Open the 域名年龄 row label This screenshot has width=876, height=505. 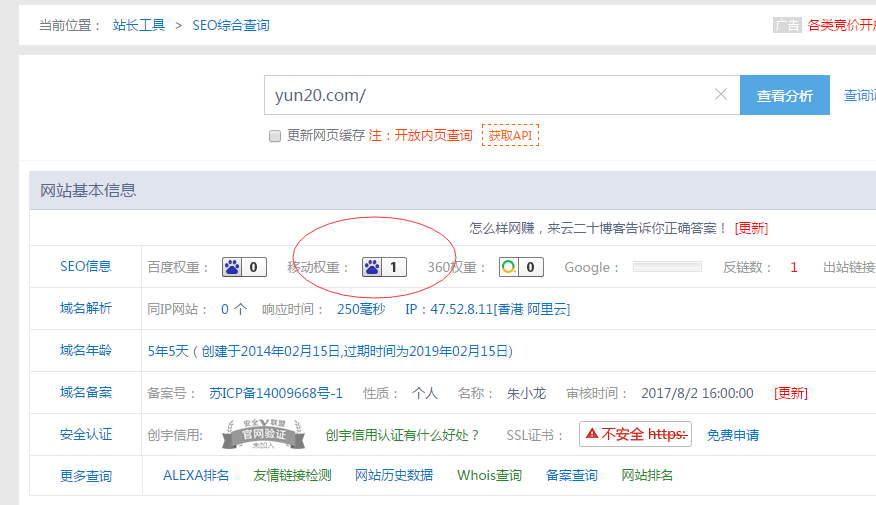(x=85, y=350)
